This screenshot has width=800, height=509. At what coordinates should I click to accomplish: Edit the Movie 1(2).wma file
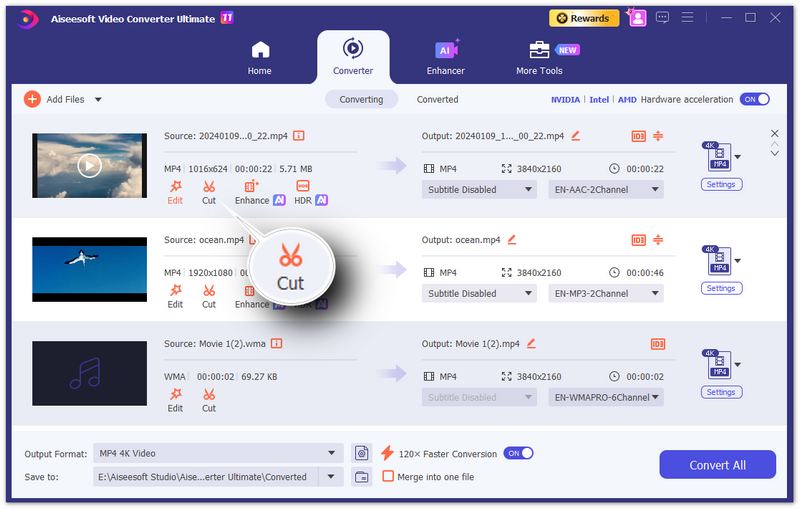click(x=175, y=400)
